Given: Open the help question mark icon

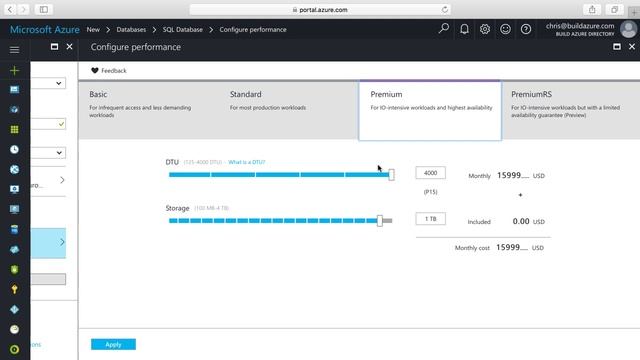Looking at the screenshot, I should coord(526,29).
